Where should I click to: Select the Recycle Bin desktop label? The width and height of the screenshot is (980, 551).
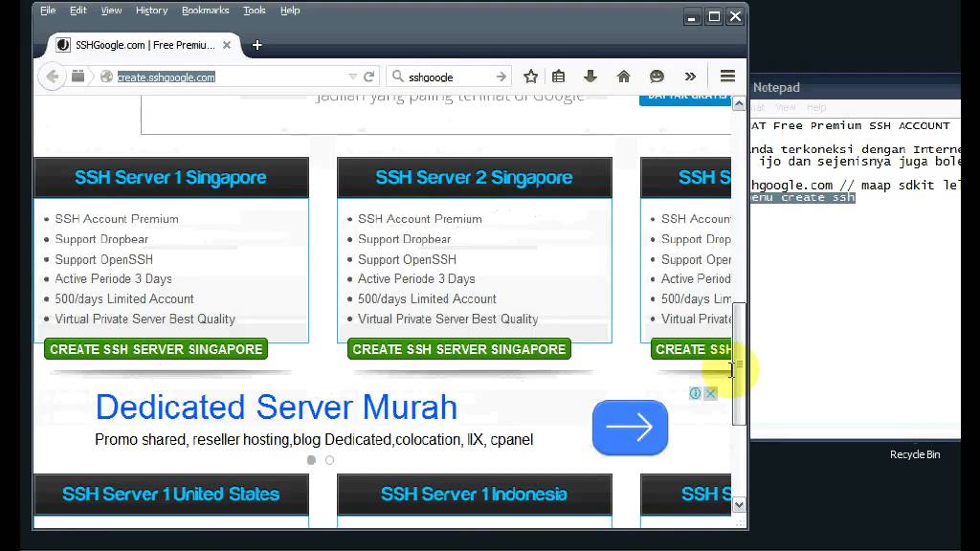pos(915,454)
